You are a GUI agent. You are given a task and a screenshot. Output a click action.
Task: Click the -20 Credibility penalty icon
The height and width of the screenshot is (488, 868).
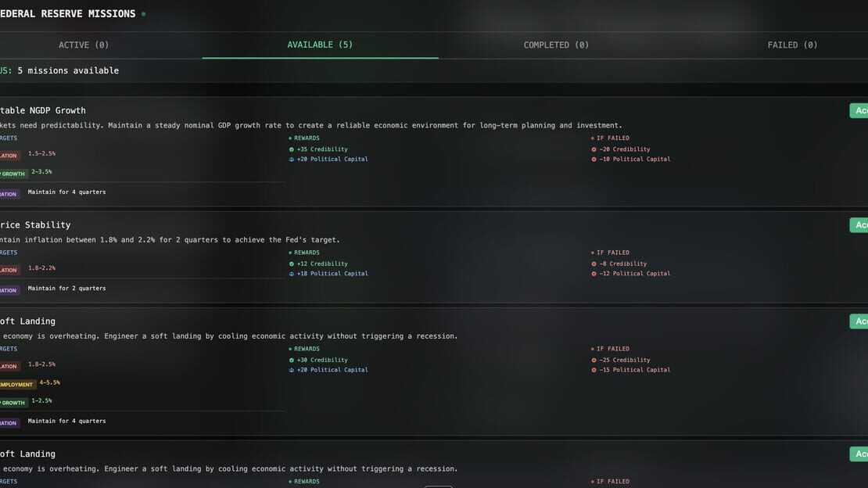click(x=594, y=149)
